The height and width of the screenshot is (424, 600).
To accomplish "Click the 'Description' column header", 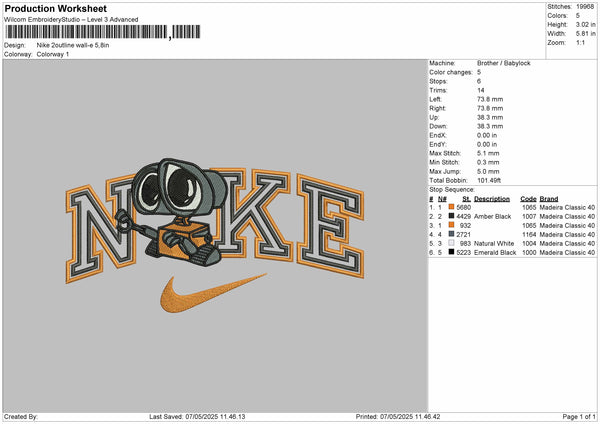I will pos(492,199).
